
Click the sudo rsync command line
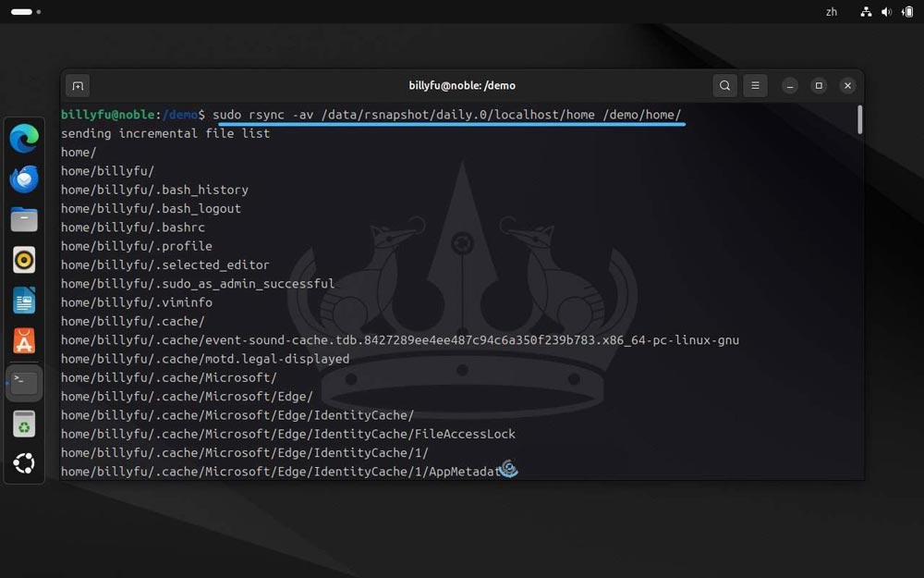click(447, 115)
